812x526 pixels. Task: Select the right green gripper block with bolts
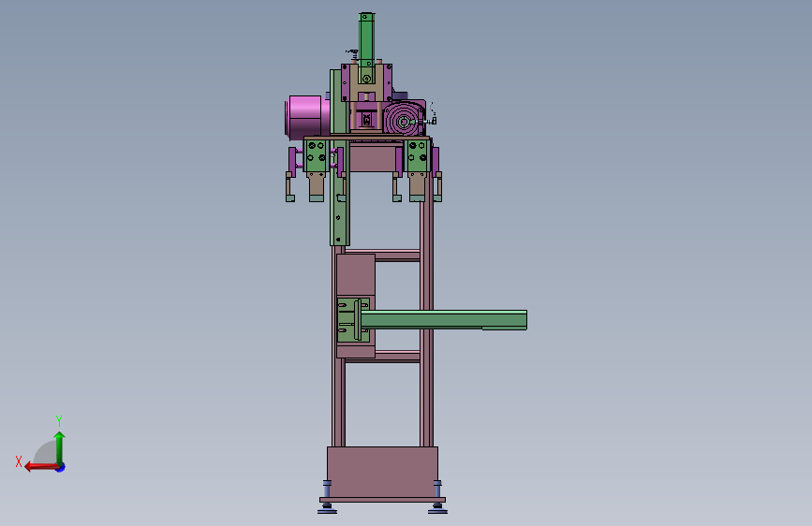418,155
